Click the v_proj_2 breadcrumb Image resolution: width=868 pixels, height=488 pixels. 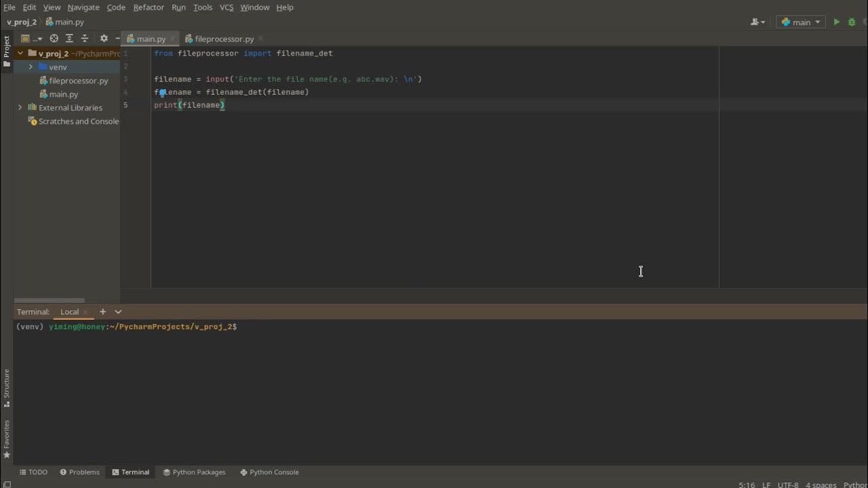pos(22,22)
